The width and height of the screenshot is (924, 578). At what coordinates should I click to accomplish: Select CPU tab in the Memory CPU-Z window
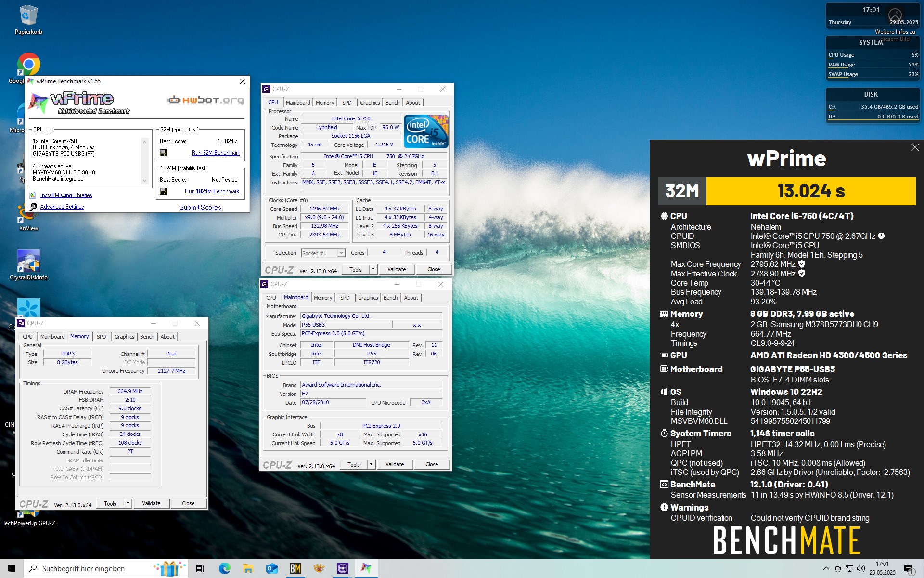[x=28, y=337]
